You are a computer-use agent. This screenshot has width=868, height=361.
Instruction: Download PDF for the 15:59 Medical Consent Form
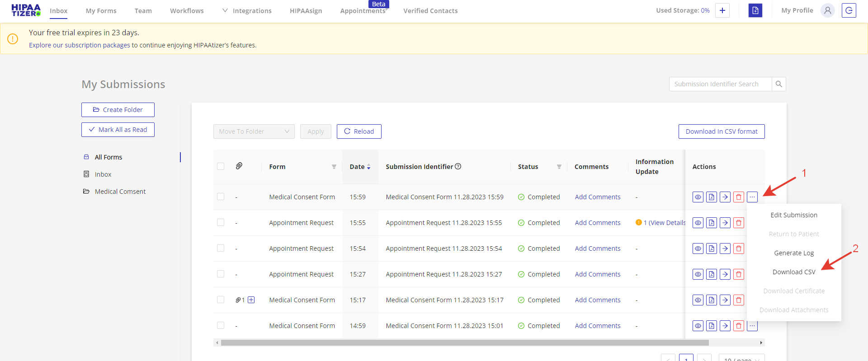[712, 197]
